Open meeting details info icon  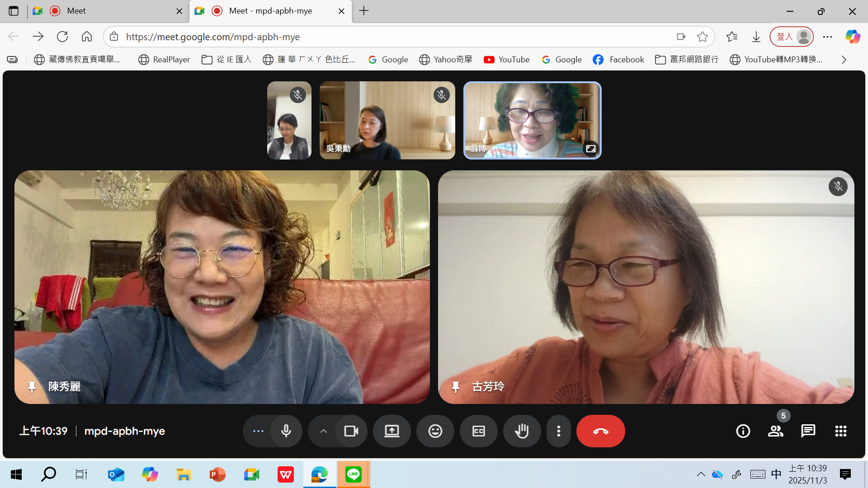coord(743,431)
